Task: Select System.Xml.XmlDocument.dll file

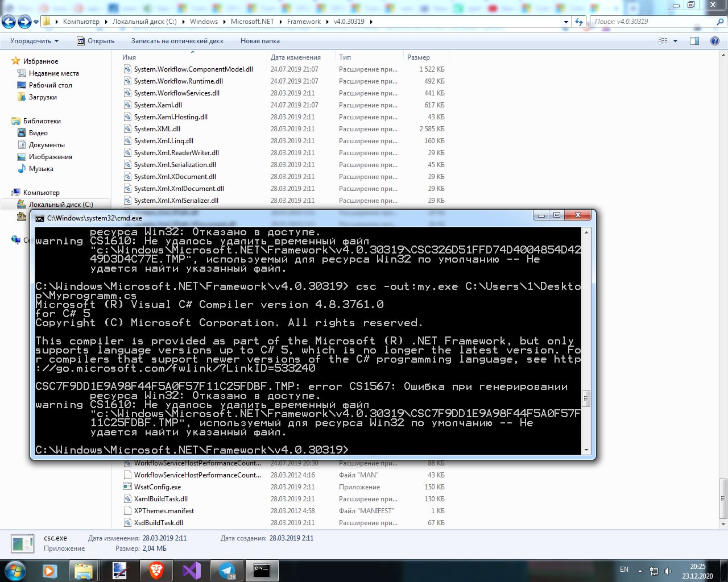Action: 179,189
